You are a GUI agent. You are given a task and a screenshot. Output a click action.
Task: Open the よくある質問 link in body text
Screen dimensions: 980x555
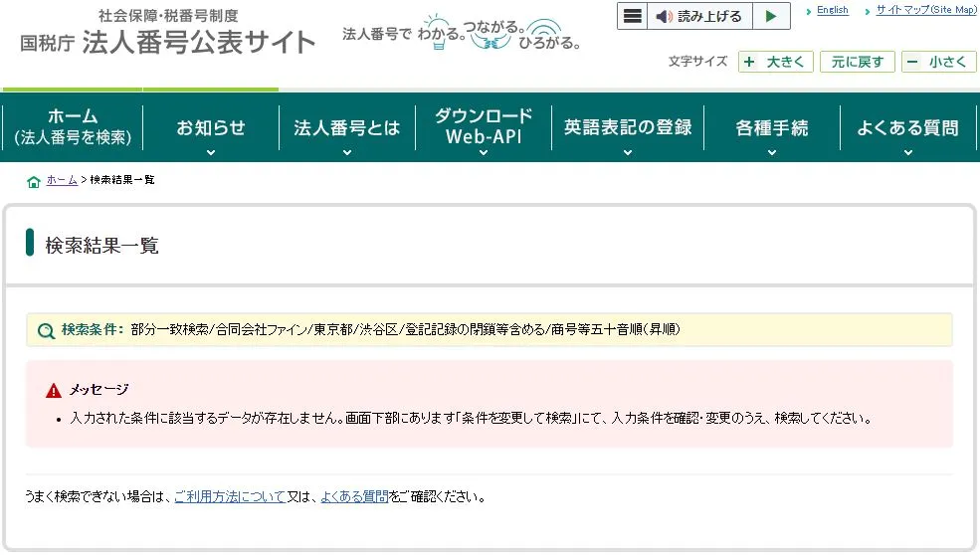[x=354, y=496]
